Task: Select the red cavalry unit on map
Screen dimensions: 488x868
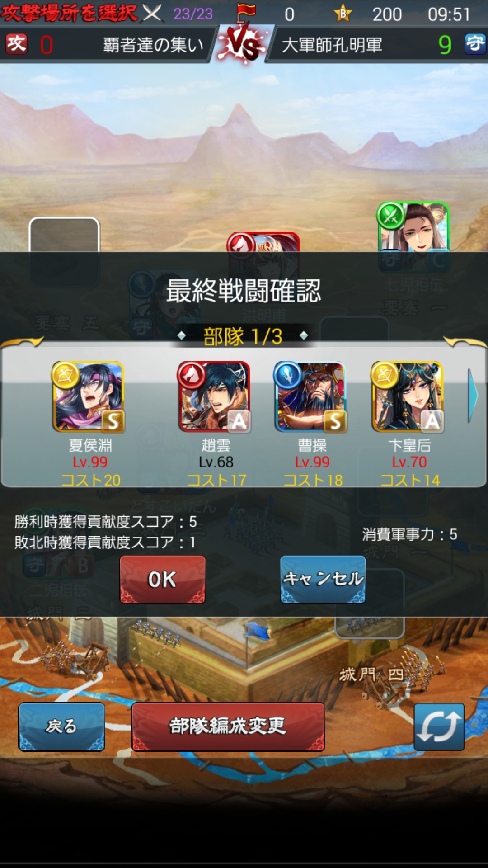Action: click(x=263, y=242)
